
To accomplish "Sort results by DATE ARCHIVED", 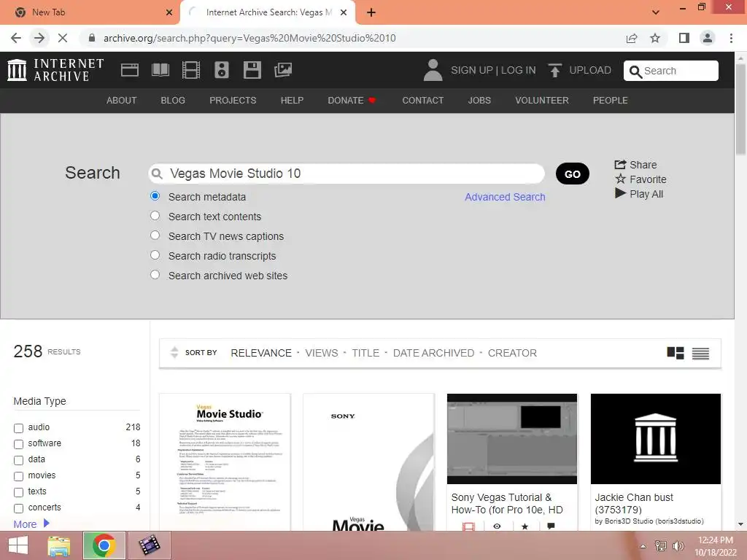I will (433, 353).
